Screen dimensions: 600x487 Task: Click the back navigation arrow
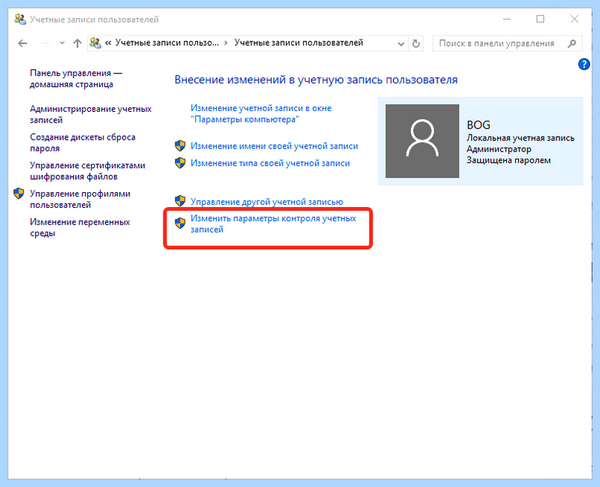(x=23, y=43)
